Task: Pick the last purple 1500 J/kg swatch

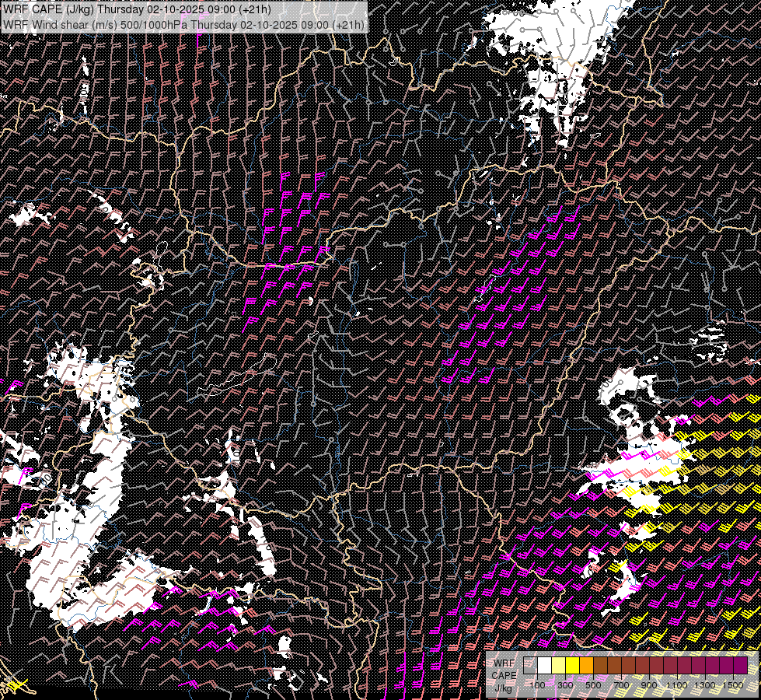Action: 741,665
